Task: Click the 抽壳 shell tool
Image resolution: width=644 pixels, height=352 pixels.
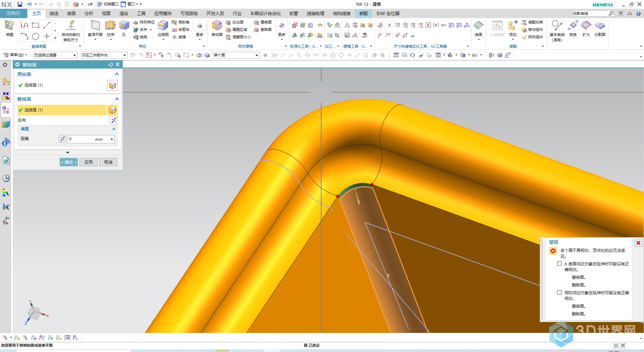Action: click(x=141, y=37)
